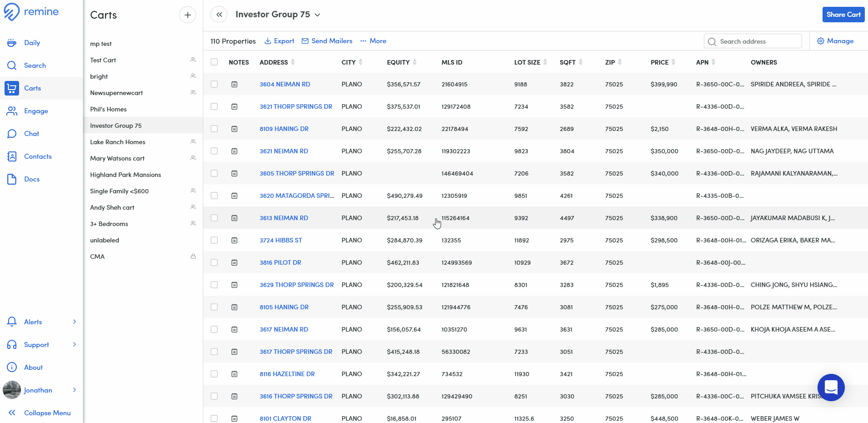Click the Manage gear icon
This screenshot has height=423, width=868.
(821, 41)
